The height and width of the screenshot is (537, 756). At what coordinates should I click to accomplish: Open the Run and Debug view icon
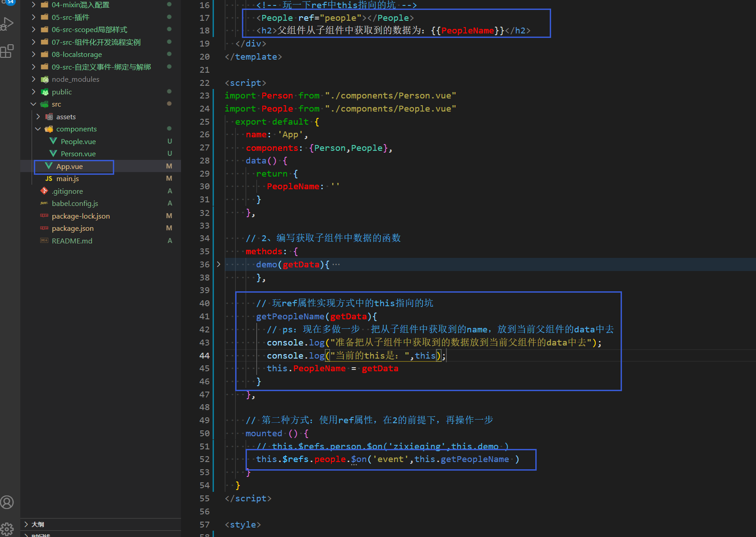(x=7, y=23)
